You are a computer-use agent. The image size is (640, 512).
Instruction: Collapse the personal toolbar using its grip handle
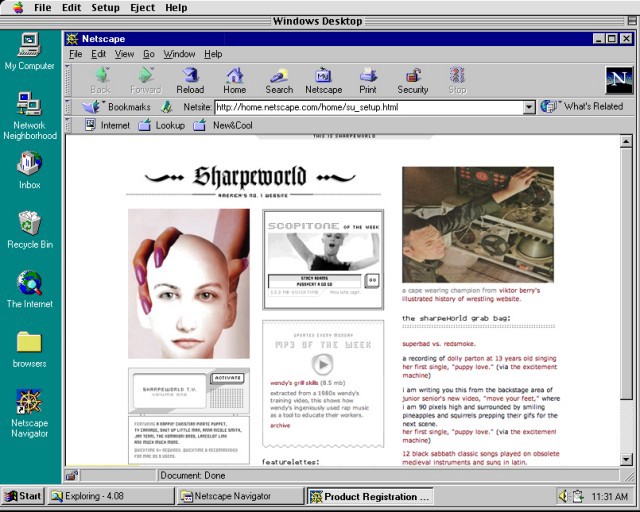click(x=68, y=125)
